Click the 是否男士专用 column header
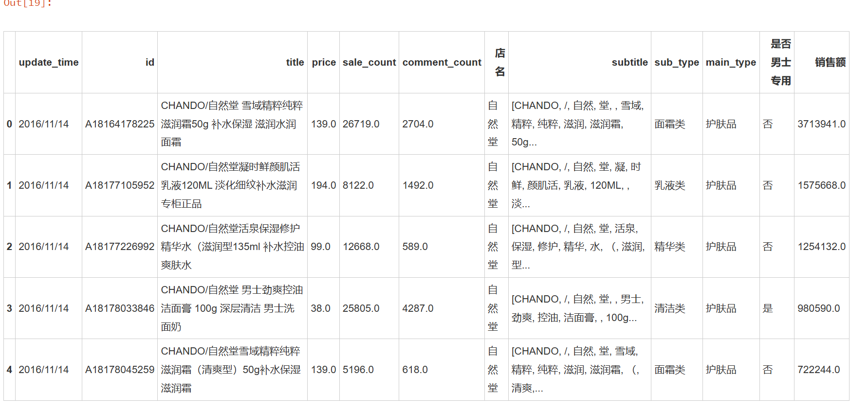This screenshot has height=412, width=868. [780, 62]
